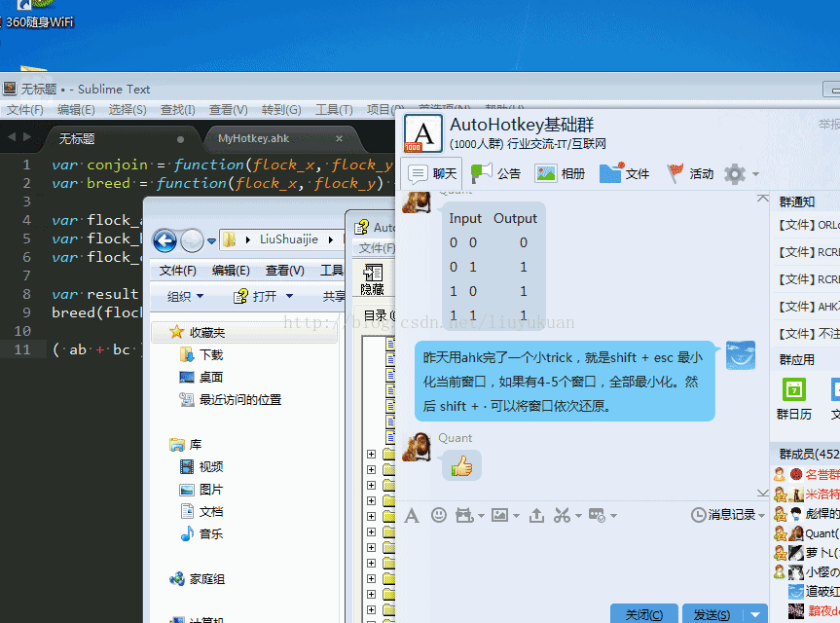Close the MyHotkey.ahk tab
Screen dimensions: 840x623
click(x=339, y=139)
